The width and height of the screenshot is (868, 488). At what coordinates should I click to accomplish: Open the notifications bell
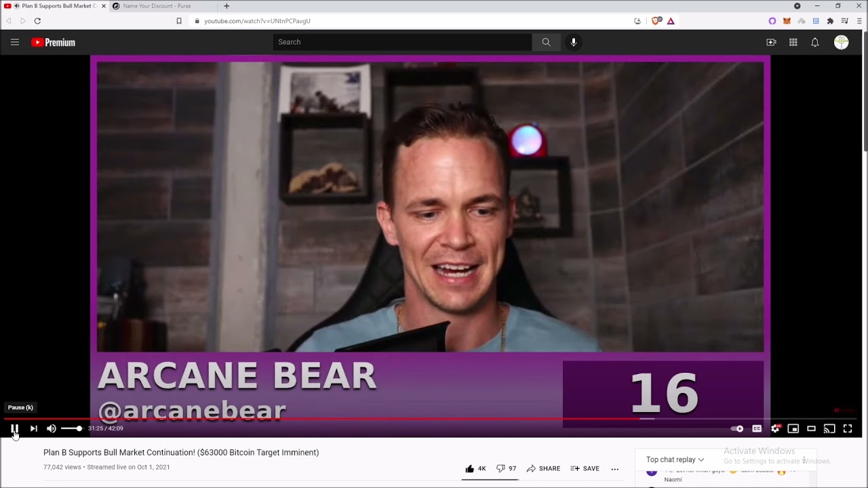coord(815,42)
